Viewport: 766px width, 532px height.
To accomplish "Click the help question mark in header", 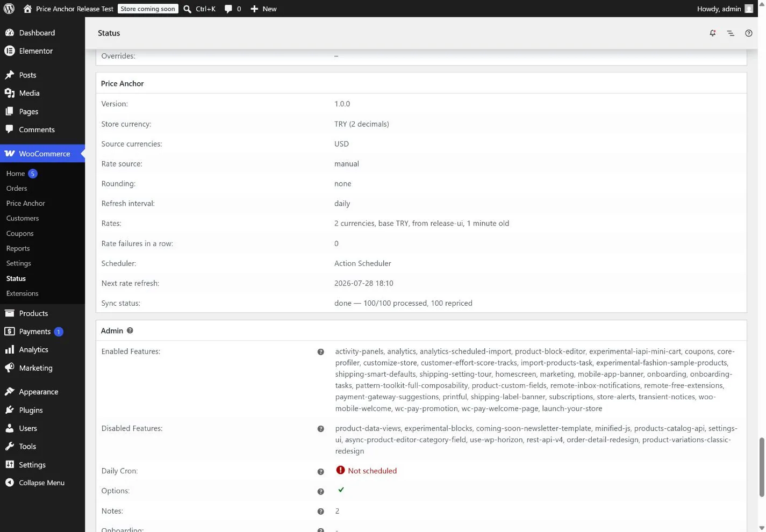I will [x=749, y=33].
